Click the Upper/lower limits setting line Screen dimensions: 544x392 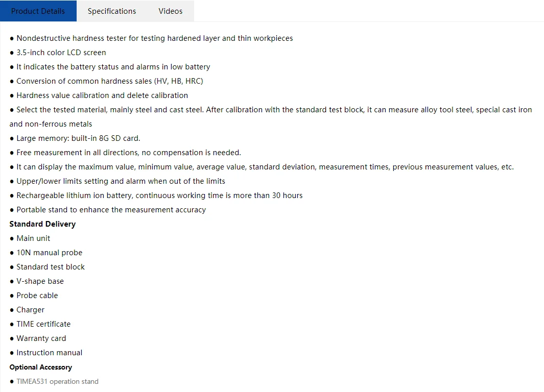click(121, 181)
